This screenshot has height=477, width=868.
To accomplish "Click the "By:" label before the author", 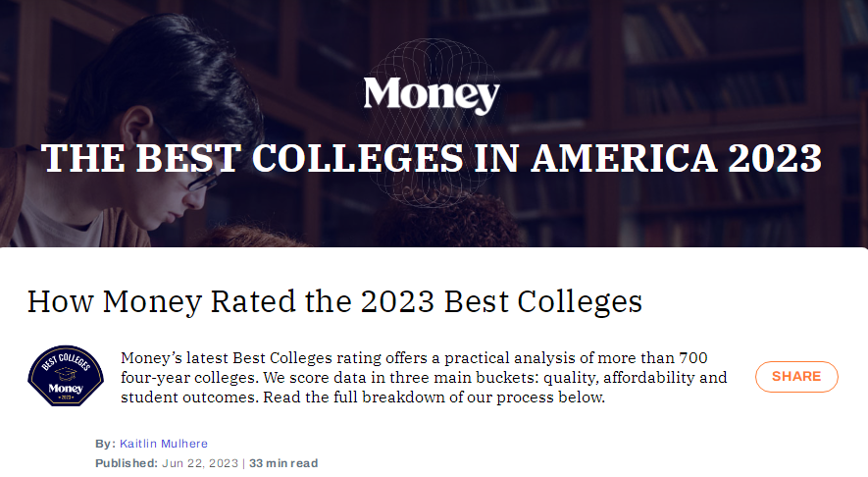I will tap(105, 444).
